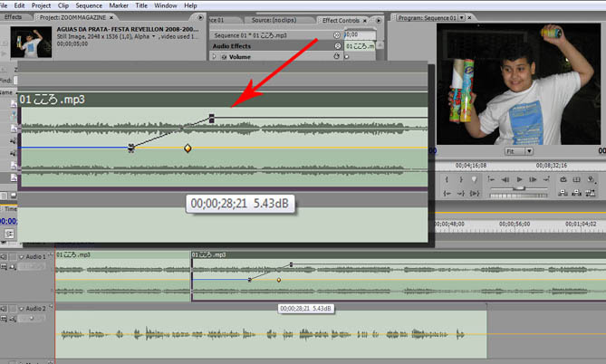Step forward one frame in Program monitor
Screen dimensions: 606x364
click(532, 180)
